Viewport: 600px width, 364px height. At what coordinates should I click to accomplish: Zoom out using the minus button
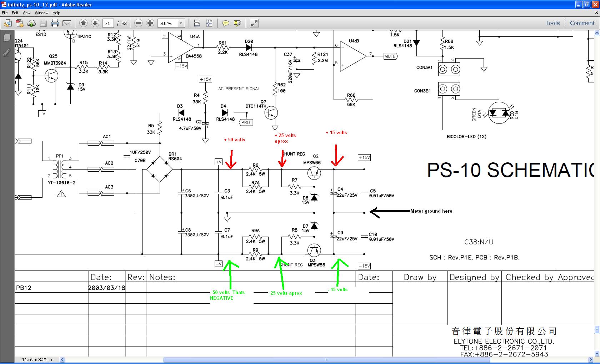139,23
